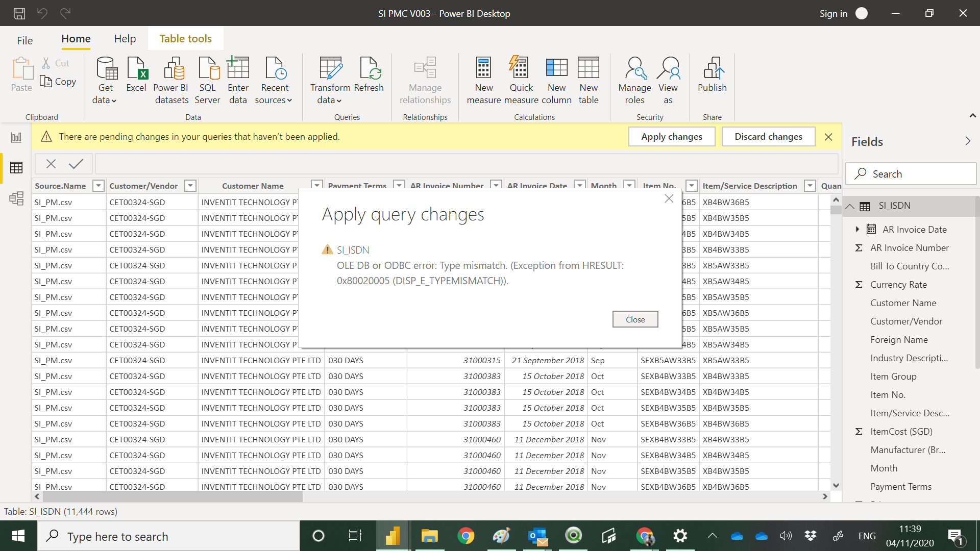Open Source.Name column filter dropdown

click(x=99, y=186)
